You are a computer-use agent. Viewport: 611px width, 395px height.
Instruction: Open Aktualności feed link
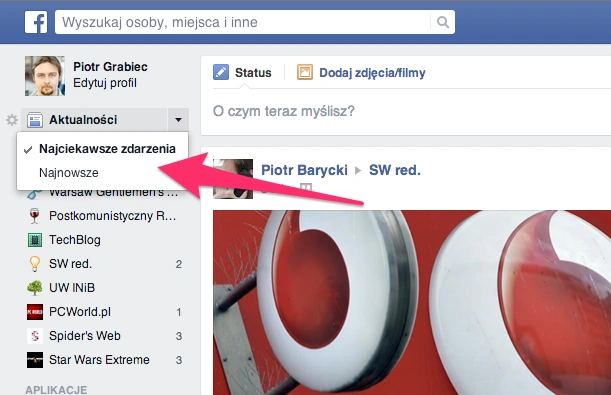83,120
